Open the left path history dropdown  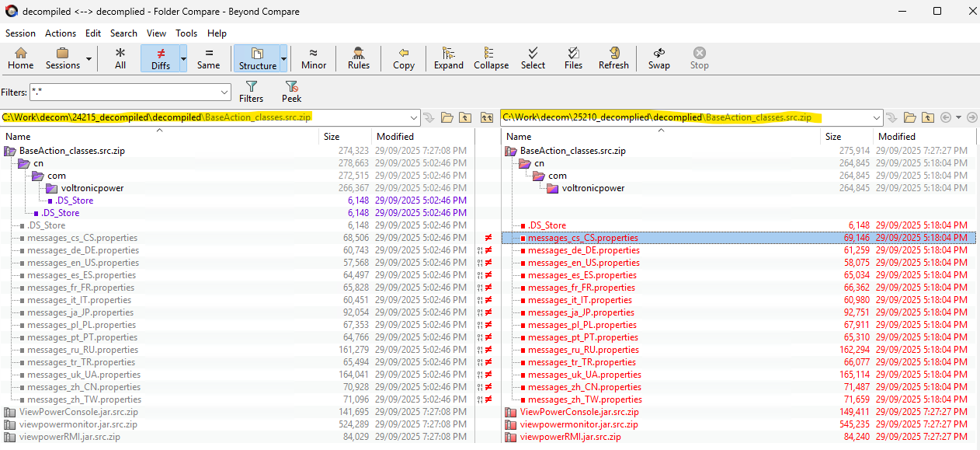412,117
